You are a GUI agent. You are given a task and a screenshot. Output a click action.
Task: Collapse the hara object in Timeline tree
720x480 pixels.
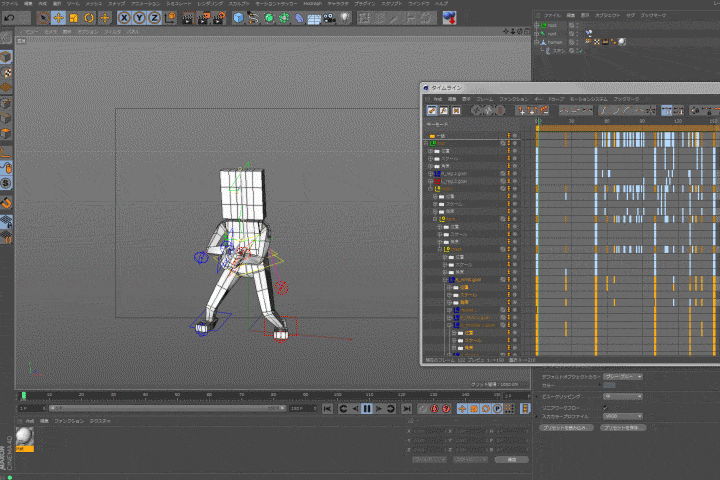tap(435, 219)
